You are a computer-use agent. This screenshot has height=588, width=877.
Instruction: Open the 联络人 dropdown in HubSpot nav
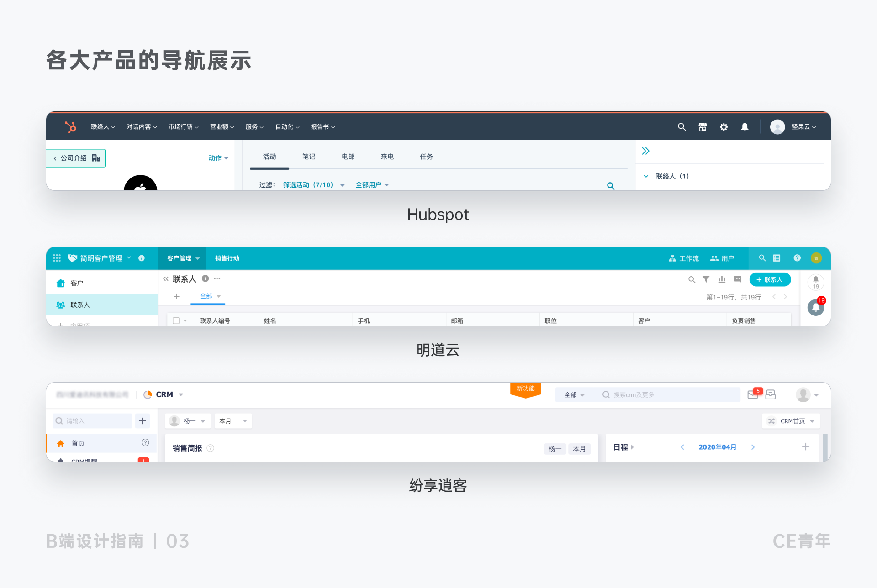[103, 127]
